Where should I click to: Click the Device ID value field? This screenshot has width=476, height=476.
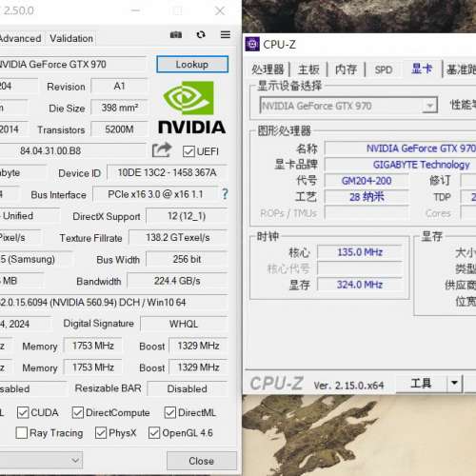click(x=167, y=172)
